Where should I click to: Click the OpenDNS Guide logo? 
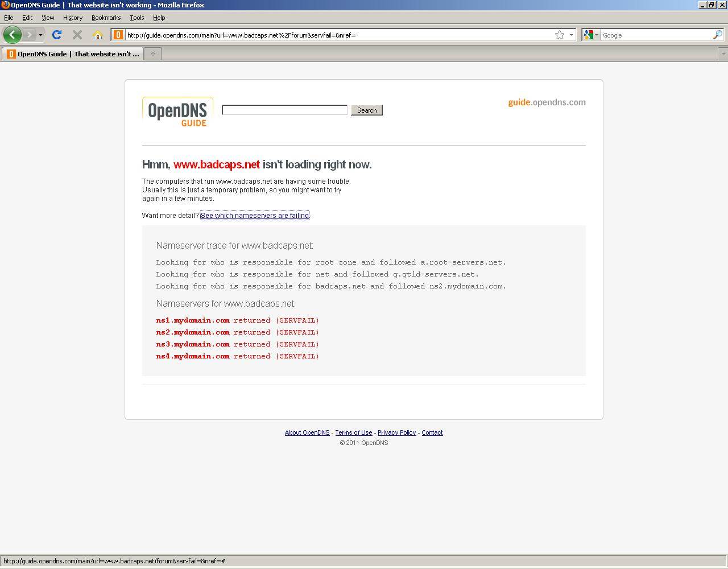[177, 112]
